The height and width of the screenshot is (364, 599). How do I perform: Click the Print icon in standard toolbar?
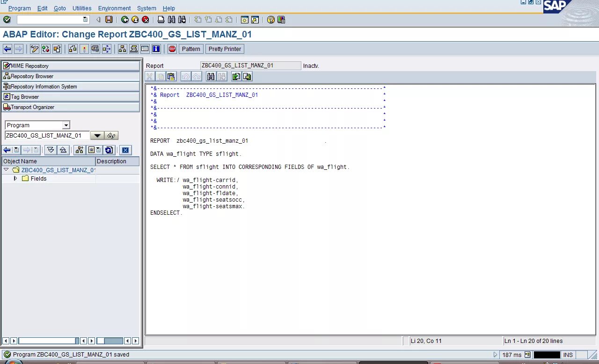coord(161,20)
